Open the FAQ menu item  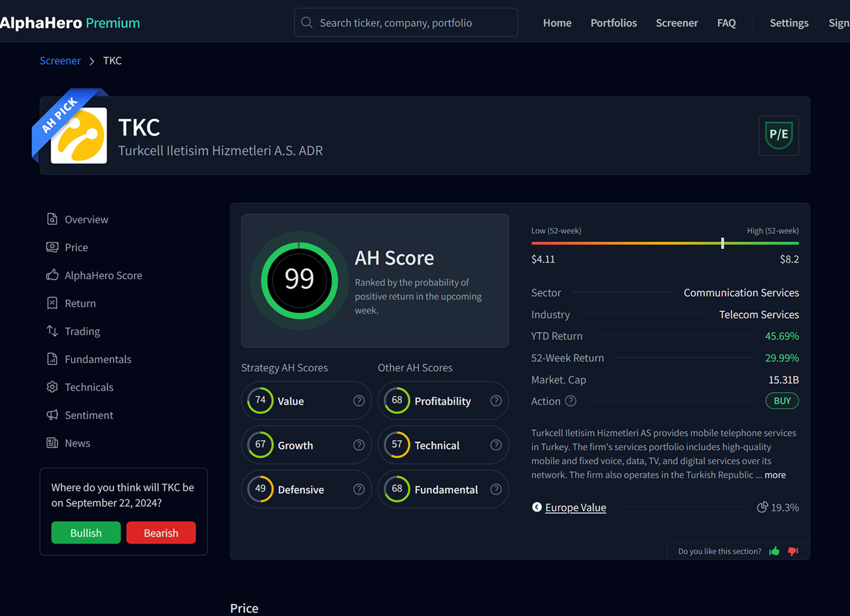click(726, 23)
